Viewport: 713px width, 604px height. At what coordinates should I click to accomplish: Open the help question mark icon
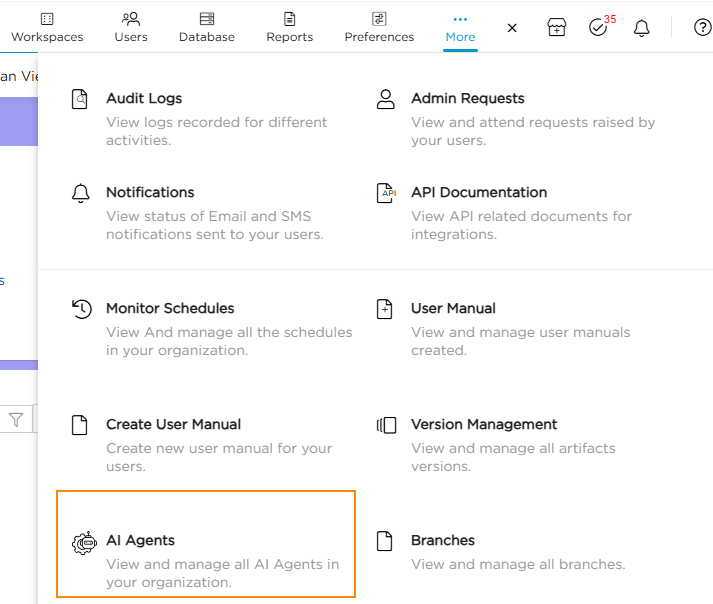tap(702, 28)
